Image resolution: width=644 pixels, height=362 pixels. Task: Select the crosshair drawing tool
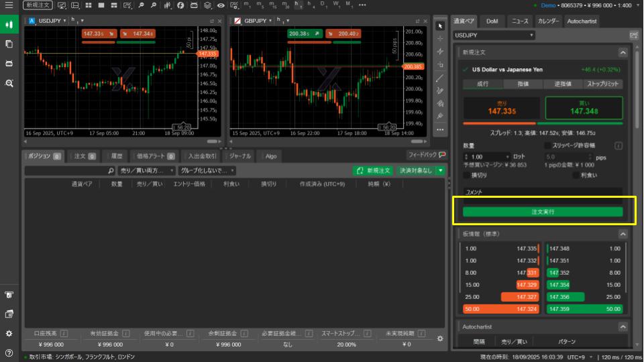pyautogui.click(x=440, y=39)
